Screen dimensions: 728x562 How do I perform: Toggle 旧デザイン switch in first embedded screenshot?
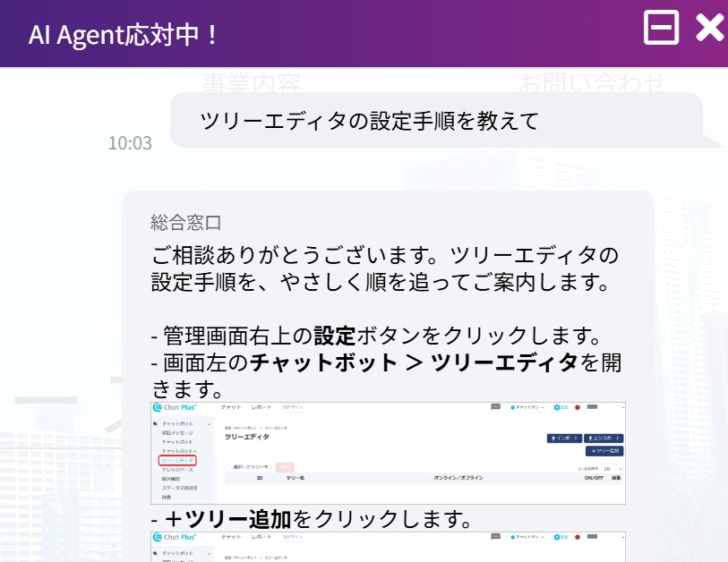(x=293, y=407)
